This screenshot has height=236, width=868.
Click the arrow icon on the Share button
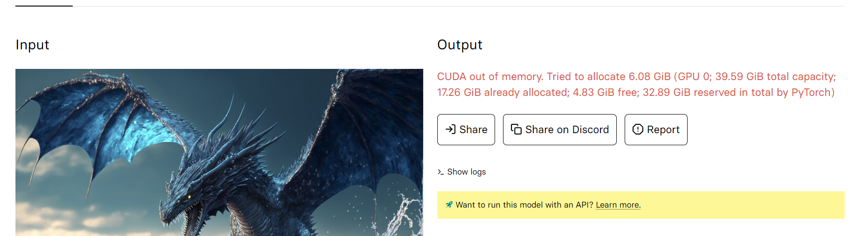pyautogui.click(x=450, y=129)
